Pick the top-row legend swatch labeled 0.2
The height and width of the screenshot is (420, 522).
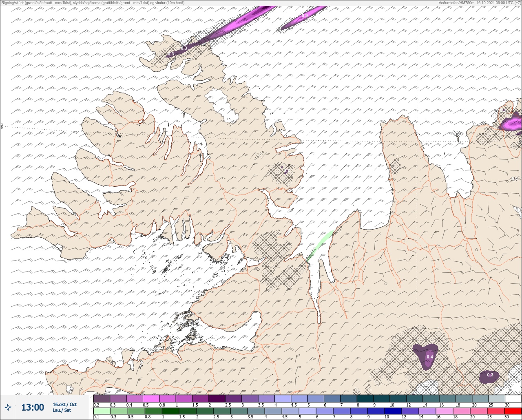102,398
